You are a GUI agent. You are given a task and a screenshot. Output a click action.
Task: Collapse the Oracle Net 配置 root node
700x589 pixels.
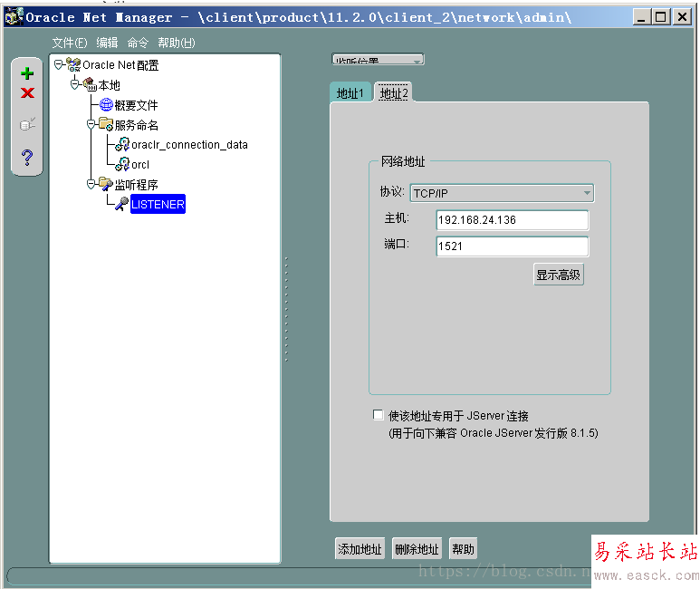(x=59, y=65)
